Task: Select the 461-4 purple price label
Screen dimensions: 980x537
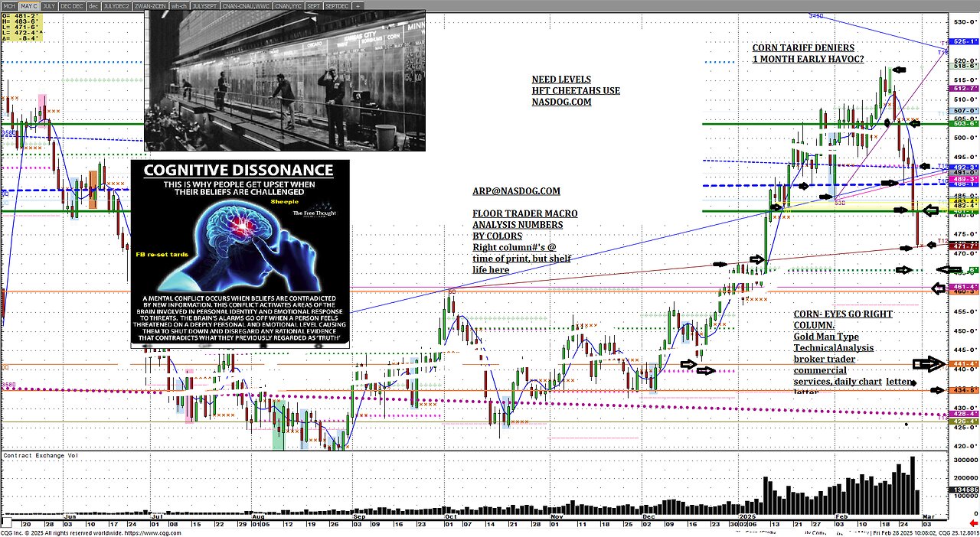Action: (964, 286)
